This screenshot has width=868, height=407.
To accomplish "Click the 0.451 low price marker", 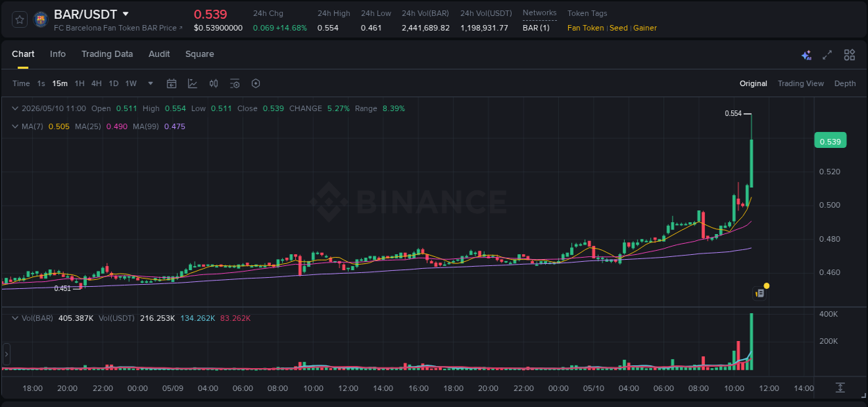I will pyautogui.click(x=62, y=288).
